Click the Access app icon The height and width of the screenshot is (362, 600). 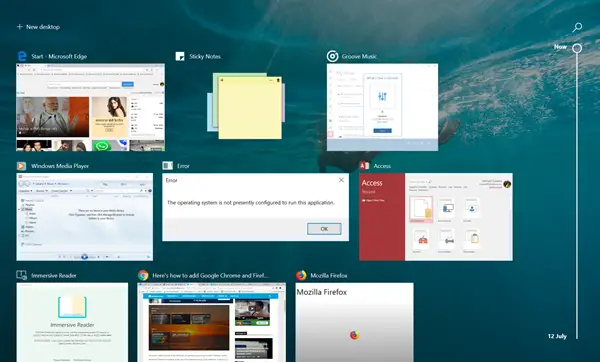pyautogui.click(x=364, y=166)
